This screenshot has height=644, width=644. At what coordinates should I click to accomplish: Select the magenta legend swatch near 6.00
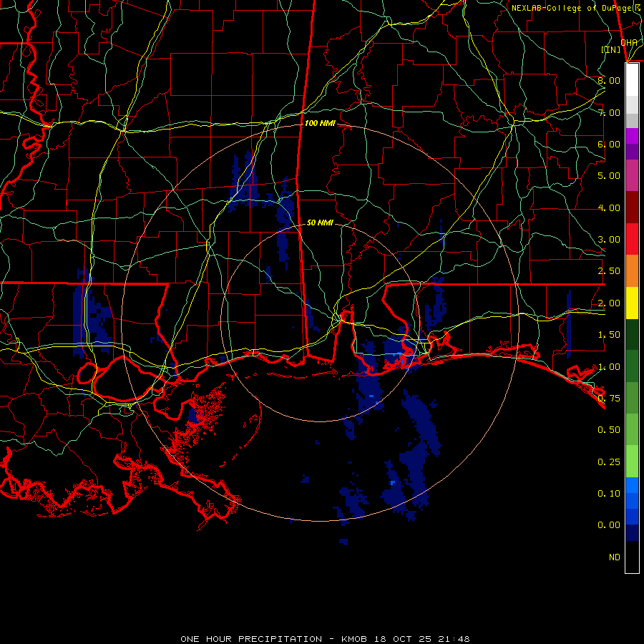coord(632,136)
